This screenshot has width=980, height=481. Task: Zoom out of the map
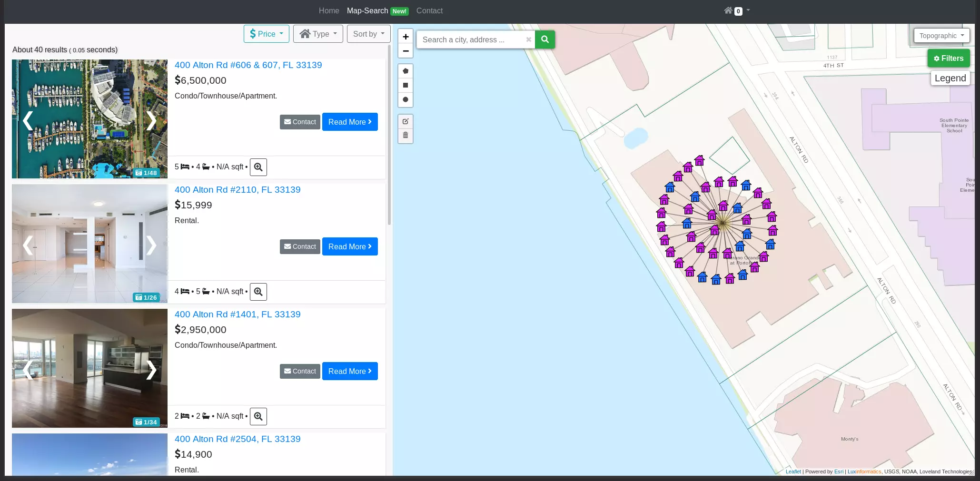tap(406, 51)
